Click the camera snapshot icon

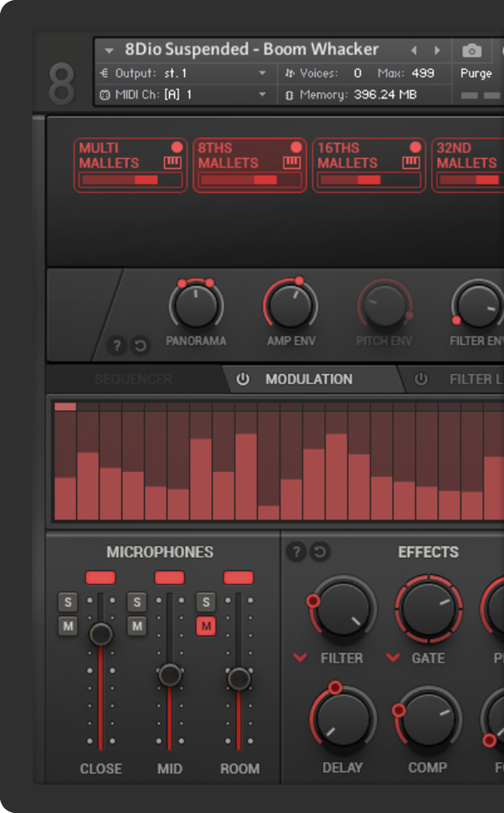(472, 51)
